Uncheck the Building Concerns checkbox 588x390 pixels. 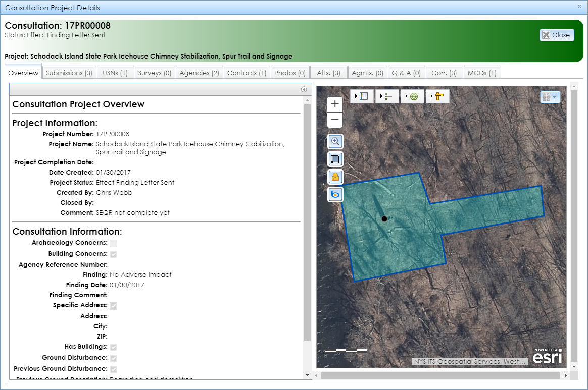coord(113,254)
